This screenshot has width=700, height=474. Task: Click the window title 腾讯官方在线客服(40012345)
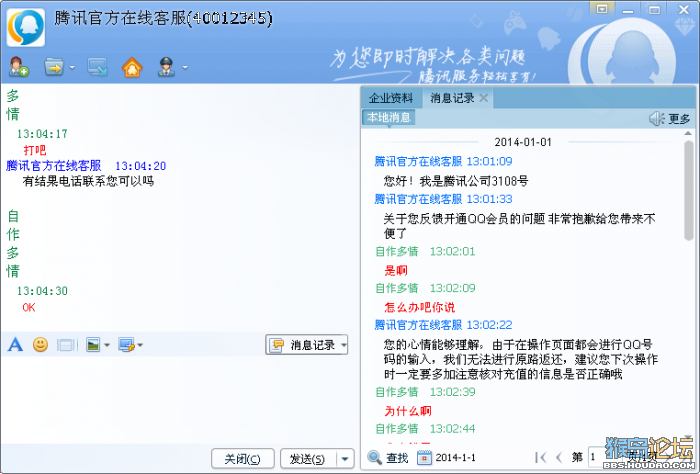point(163,18)
